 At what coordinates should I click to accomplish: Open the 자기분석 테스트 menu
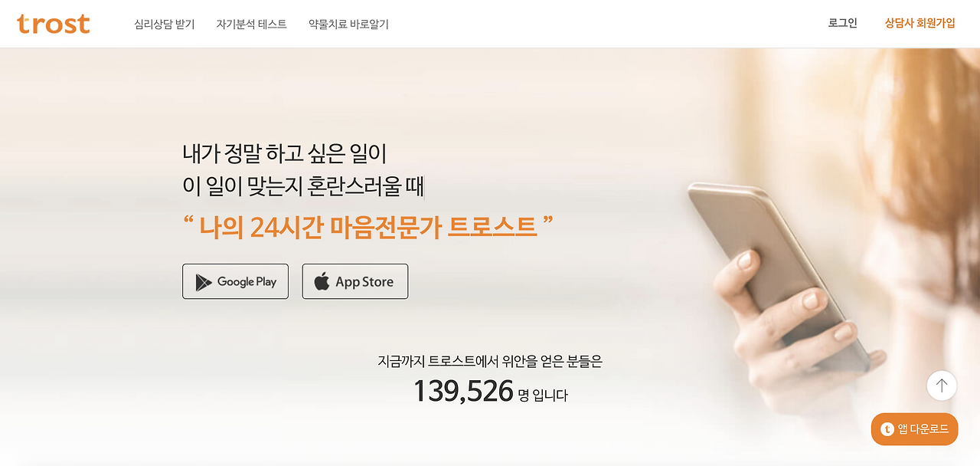point(252,24)
